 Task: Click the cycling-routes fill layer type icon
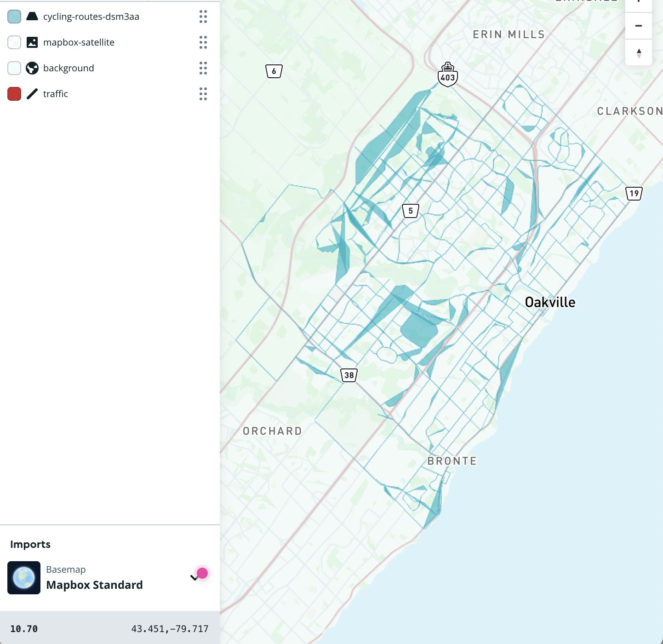pyautogui.click(x=32, y=17)
